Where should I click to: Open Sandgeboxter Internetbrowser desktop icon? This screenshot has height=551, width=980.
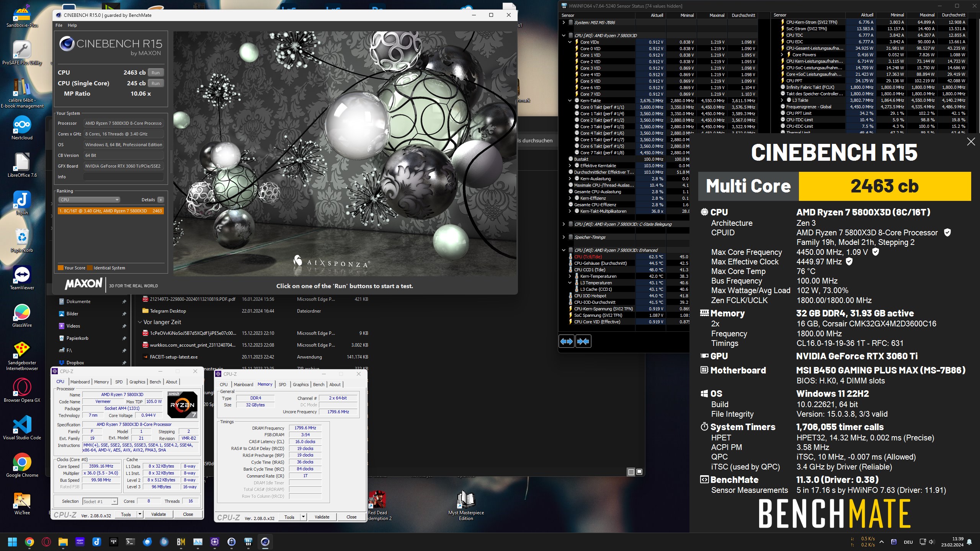(22, 355)
